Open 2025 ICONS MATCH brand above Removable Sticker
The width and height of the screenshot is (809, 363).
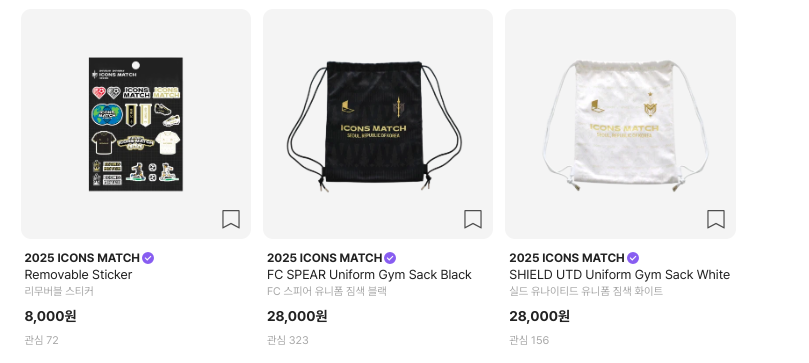pos(82,258)
